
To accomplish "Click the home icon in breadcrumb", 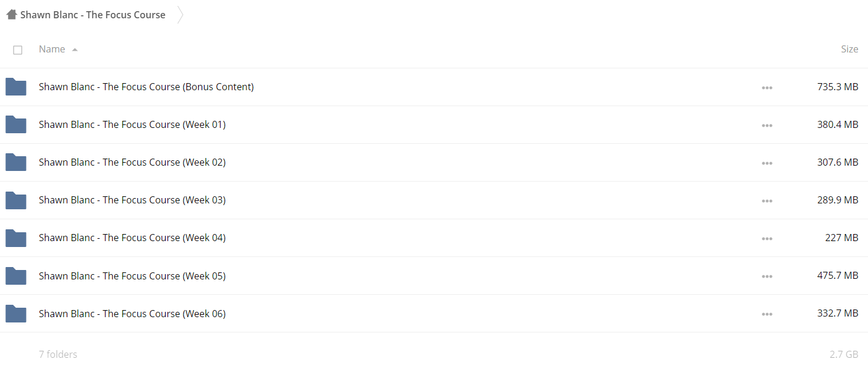I will pyautogui.click(x=12, y=15).
